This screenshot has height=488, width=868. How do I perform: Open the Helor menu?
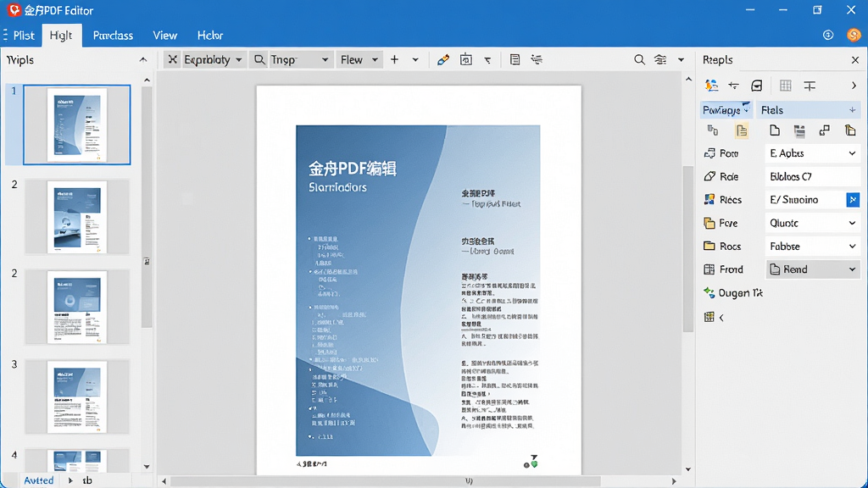click(210, 36)
